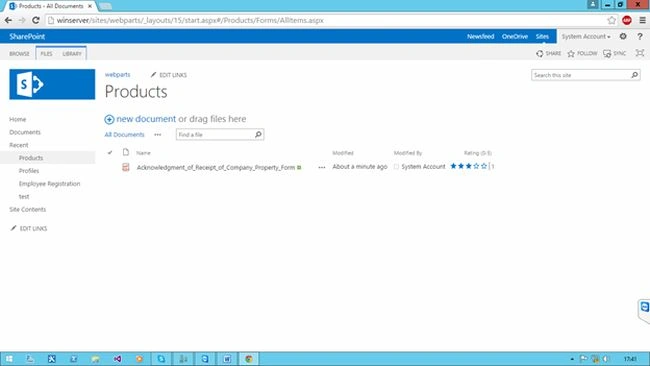Open OneDrive in the top bar

click(515, 36)
